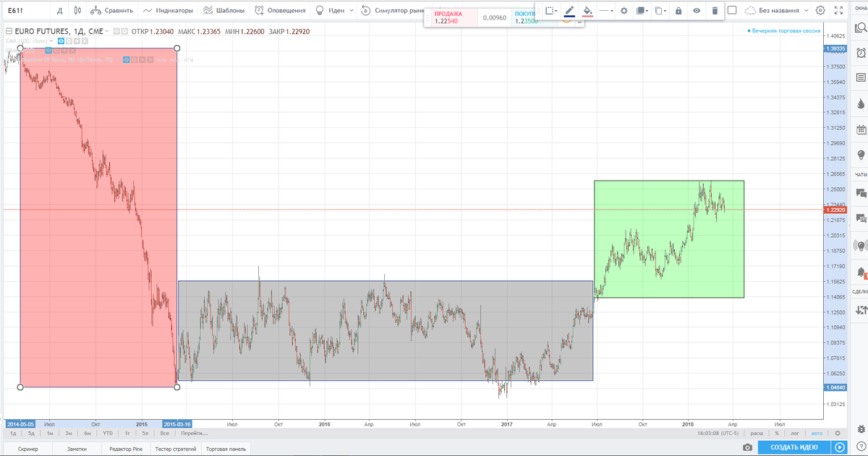Take a chart snapshot with camera icon
This screenshot has height=456, width=868.
tap(747, 448)
